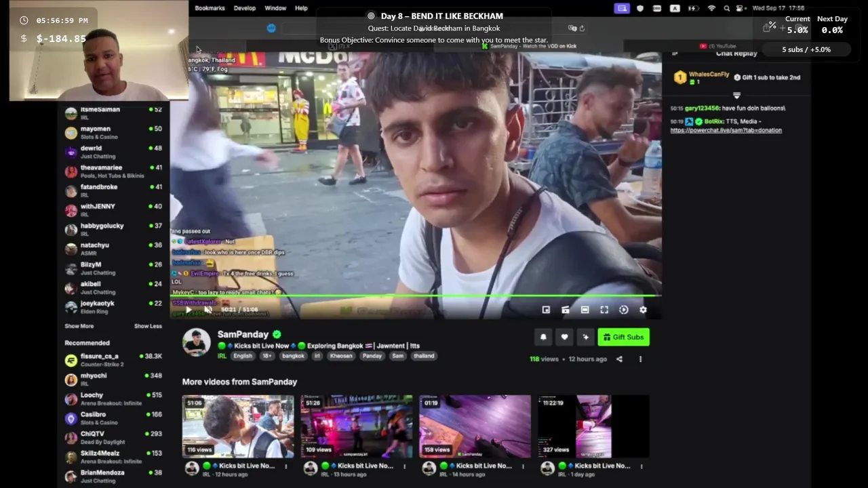The height and width of the screenshot is (488, 868).
Task: Click the Khaosan tag
Action: pos(341,356)
